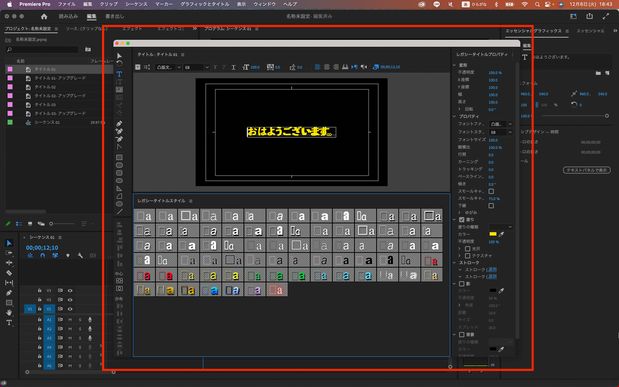Enable the Small Caps checkbox
Screen dimensions: 619x387
pyautogui.click(x=491, y=192)
